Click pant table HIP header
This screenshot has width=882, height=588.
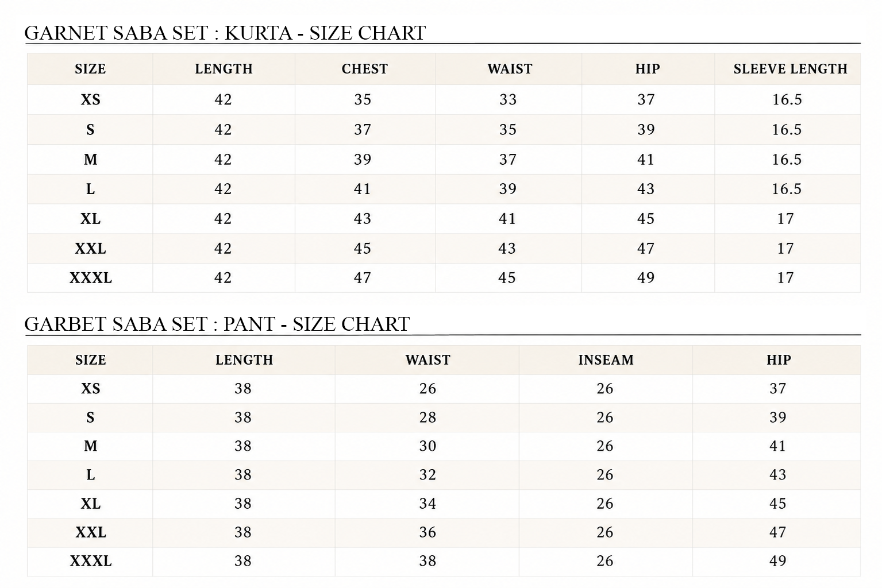(779, 360)
